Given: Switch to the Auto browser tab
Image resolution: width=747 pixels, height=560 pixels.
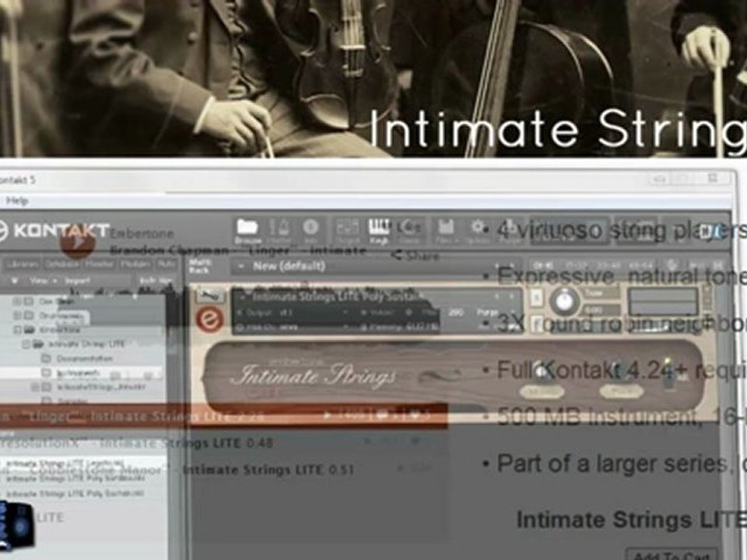Looking at the screenshot, I should point(167,264).
